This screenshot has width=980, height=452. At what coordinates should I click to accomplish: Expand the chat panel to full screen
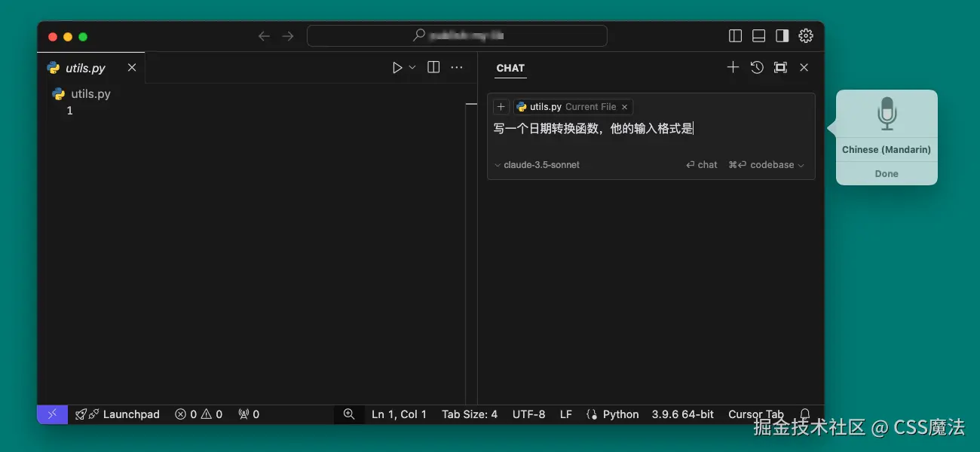click(780, 67)
